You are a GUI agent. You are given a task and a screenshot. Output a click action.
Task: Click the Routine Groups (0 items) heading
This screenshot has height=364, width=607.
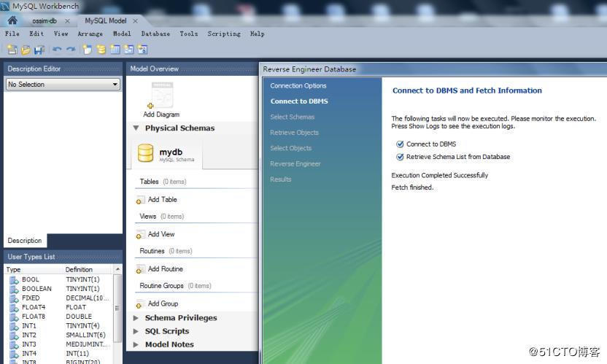coord(175,286)
